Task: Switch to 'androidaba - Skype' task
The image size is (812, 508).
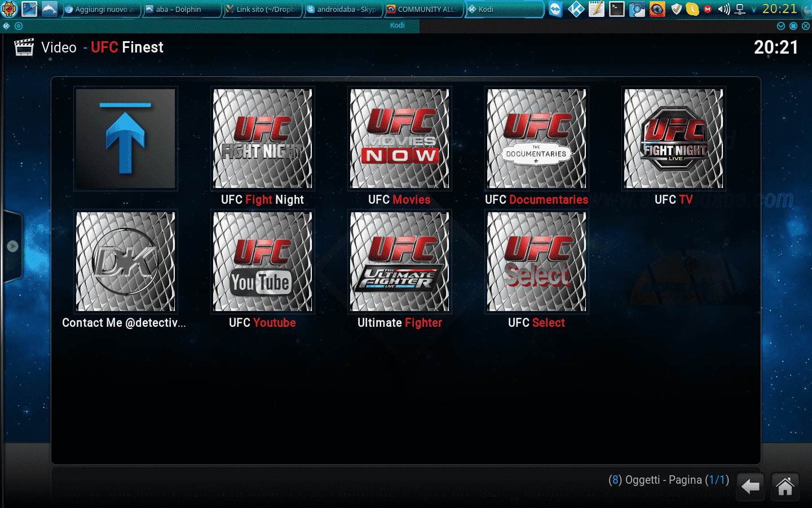Action: pos(343,10)
